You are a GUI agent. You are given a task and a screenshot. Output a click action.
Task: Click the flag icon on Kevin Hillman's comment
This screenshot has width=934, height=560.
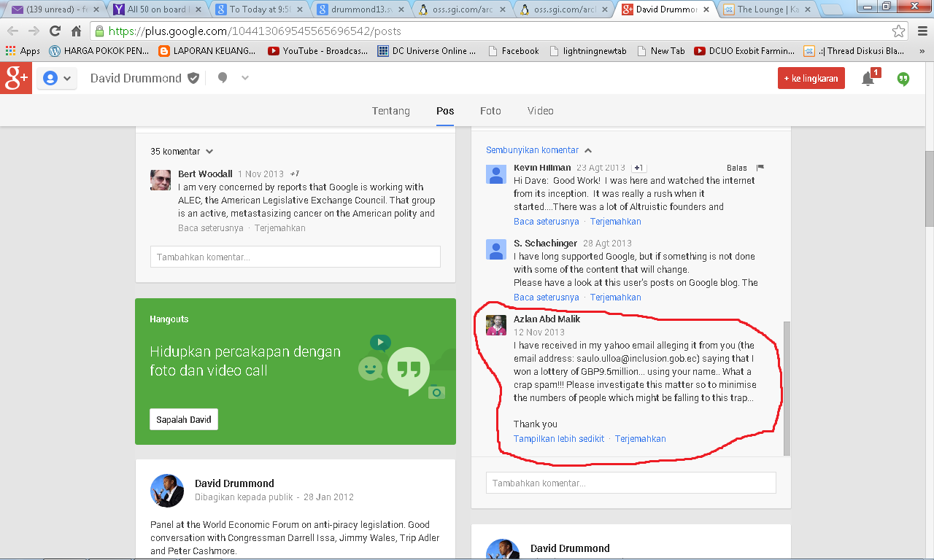(760, 168)
